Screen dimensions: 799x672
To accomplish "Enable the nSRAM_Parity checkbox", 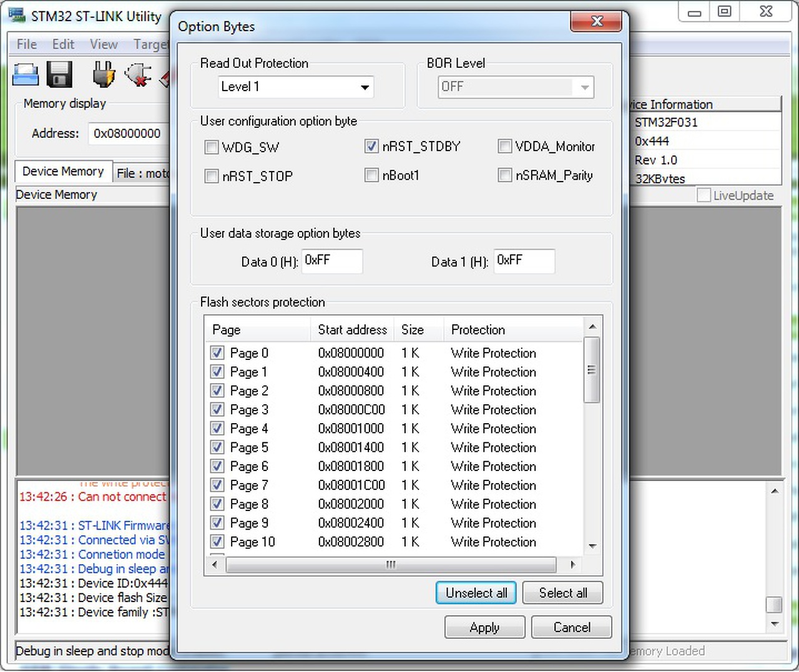I will pyautogui.click(x=504, y=175).
